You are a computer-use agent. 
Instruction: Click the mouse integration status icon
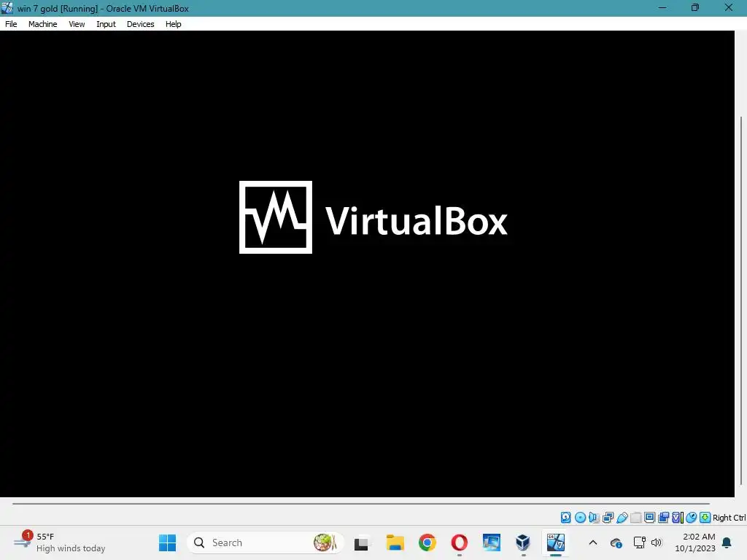[x=692, y=517]
